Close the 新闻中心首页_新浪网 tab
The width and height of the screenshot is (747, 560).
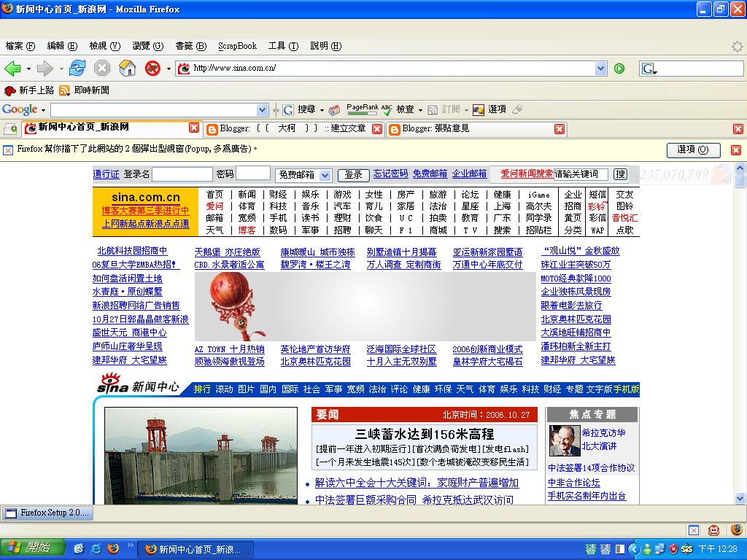pyautogui.click(x=194, y=128)
